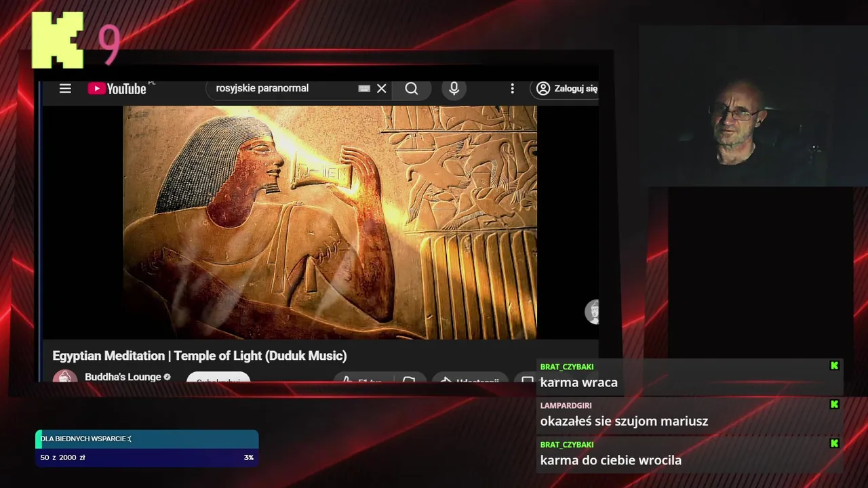This screenshot has height=488, width=868.
Task: Subscribe using the white Subskrybuj button
Action: click(218, 378)
